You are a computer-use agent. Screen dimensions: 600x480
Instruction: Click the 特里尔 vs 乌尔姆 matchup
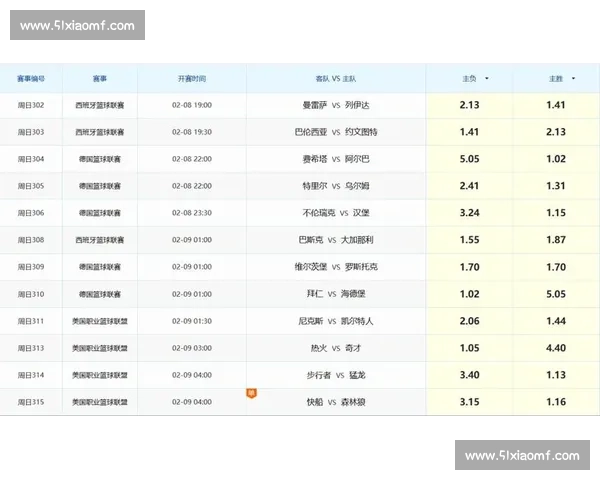335,186
